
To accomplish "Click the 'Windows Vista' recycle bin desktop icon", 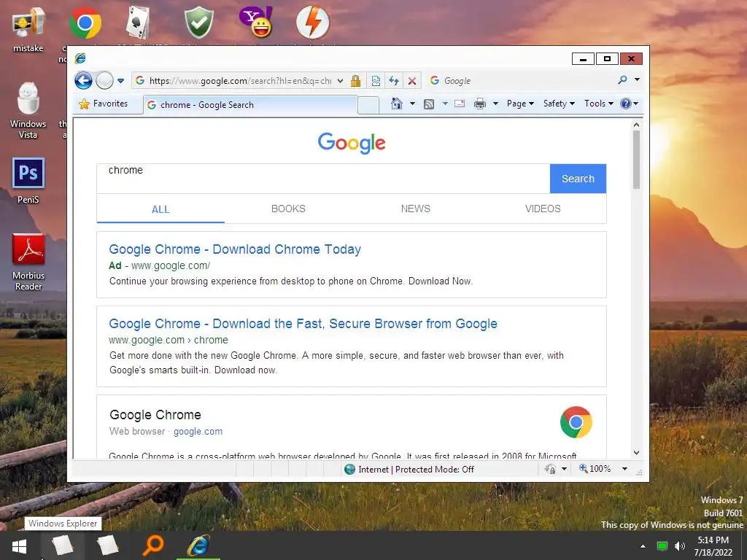I will click(x=28, y=111).
